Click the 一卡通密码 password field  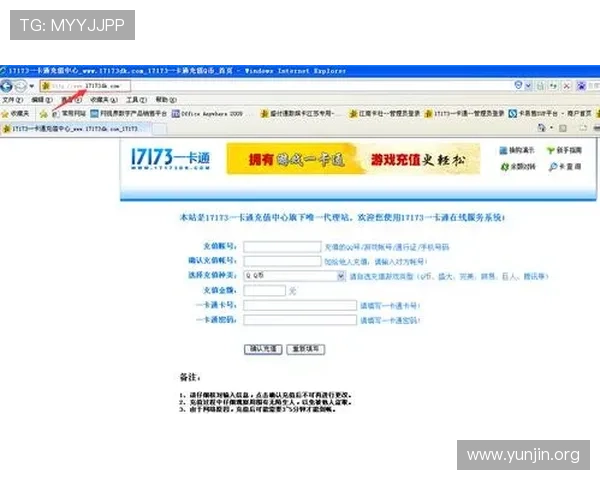coord(300,320)
